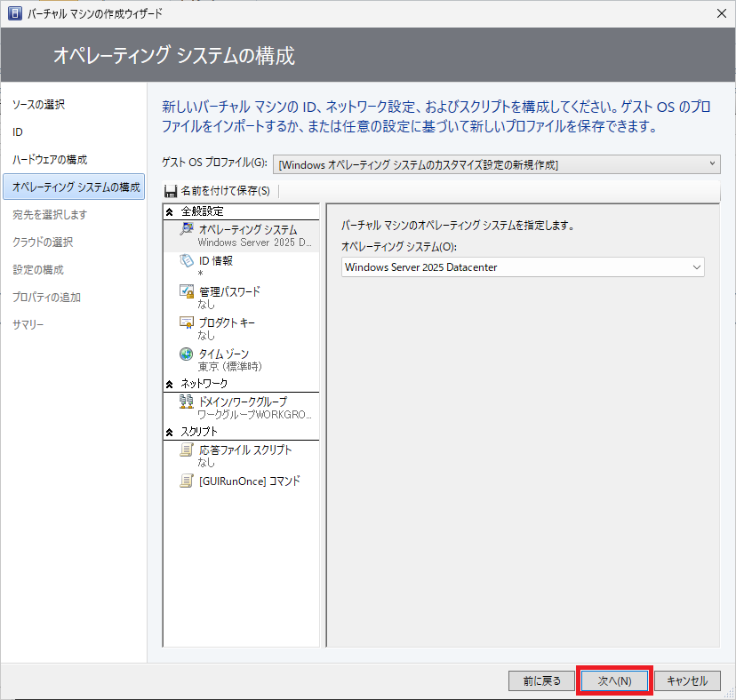Click the 次へ(N) button
The image size is (736, 700).
tap(614, 680)
